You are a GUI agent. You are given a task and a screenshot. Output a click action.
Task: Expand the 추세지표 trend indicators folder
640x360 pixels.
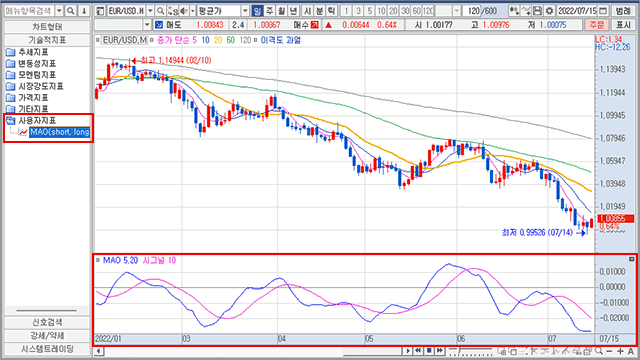[x=27, y=52]
